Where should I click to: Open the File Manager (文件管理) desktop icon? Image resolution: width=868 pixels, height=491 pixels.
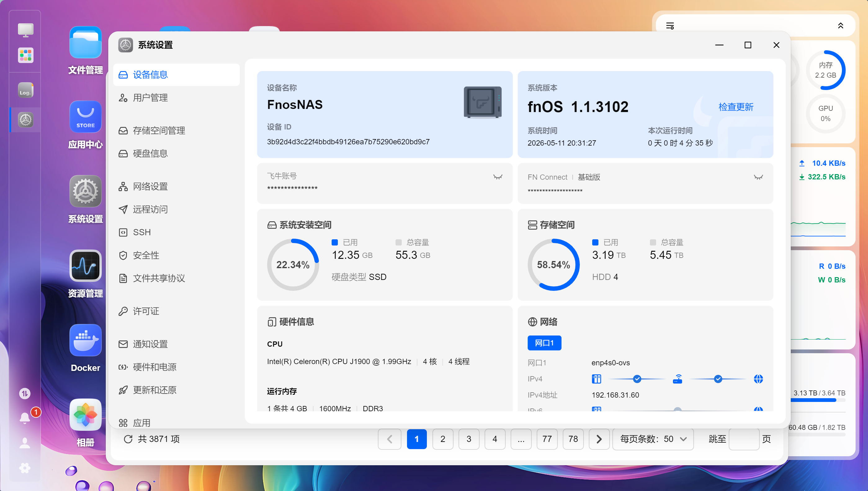(85, 43)
